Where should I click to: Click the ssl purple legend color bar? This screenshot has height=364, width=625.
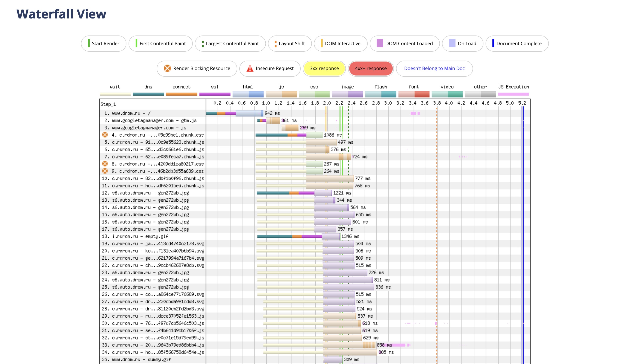[x=214, y=94]
